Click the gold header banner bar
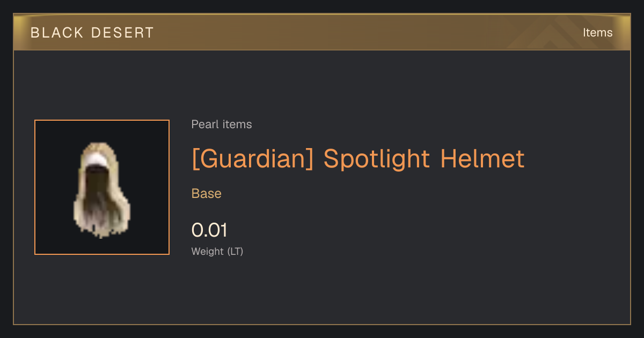 point(322,32)
